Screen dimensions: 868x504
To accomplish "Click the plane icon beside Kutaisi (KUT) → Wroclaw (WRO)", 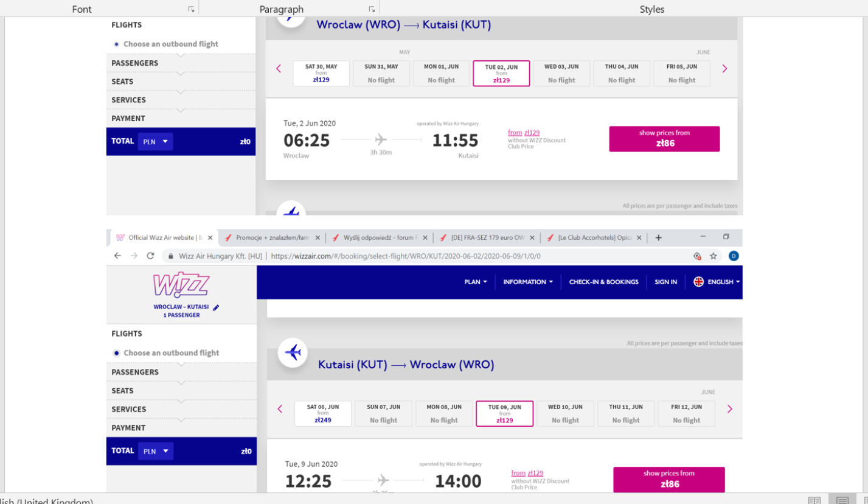I will (x=293, y=352).
